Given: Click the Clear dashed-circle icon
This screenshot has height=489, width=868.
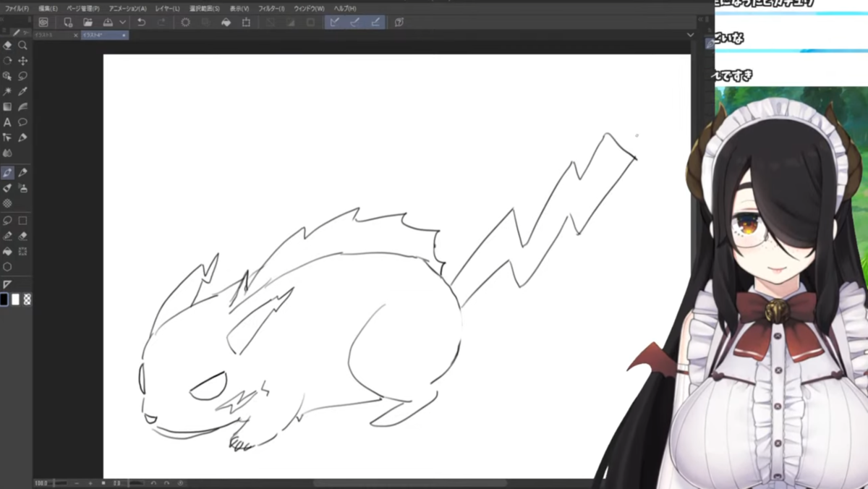Looking at the screenshot, I should pyautogui.click(x=186, y=22).
